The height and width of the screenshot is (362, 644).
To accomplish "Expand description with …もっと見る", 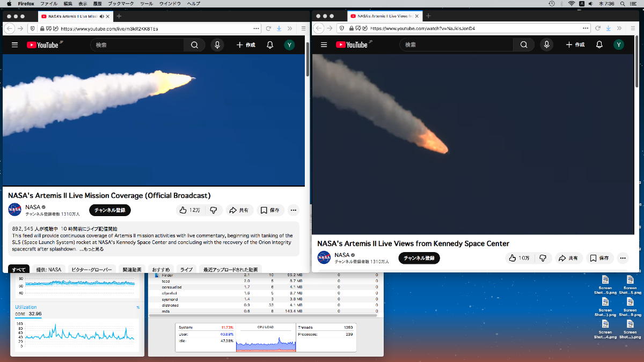I will pyautogui.click(x=92, y=249).
